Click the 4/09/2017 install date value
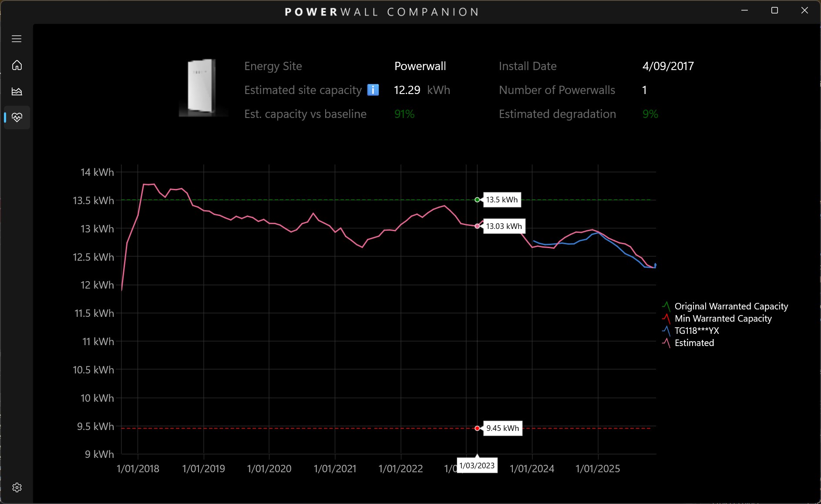Image resolution: width=821 pixels, height=504 pixels. coord(668,66)
